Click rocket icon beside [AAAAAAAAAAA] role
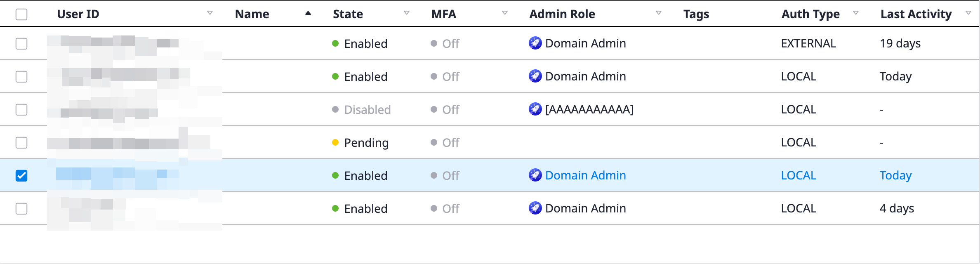This screenshot has width=980, height=264. click(535, 109)
